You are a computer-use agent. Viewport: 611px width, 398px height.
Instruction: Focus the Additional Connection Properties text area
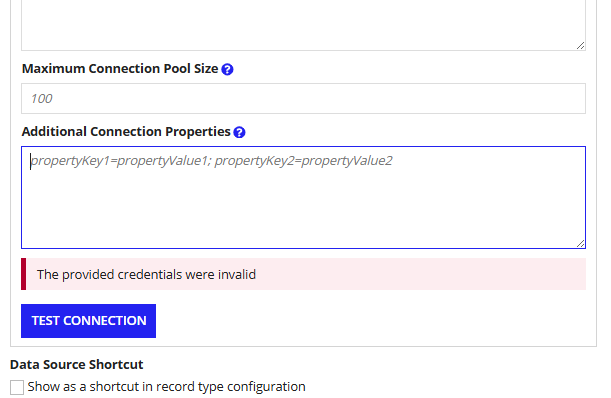[x=303, y=197]
